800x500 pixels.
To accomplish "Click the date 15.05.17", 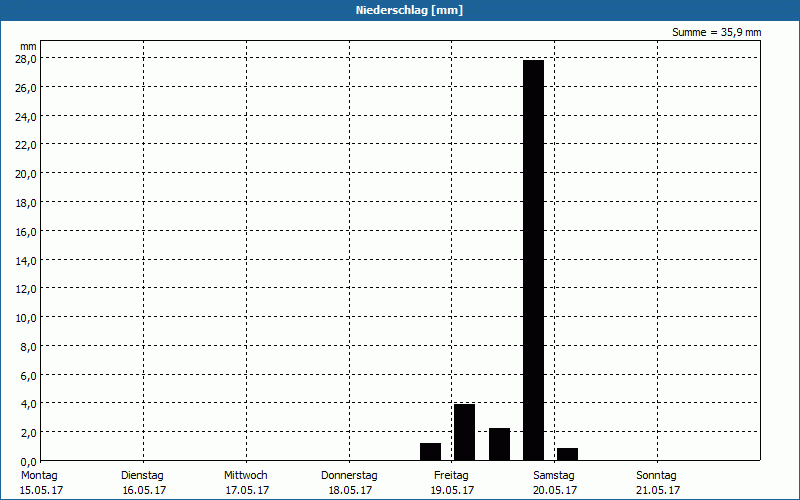I will (x=41, y=490).
